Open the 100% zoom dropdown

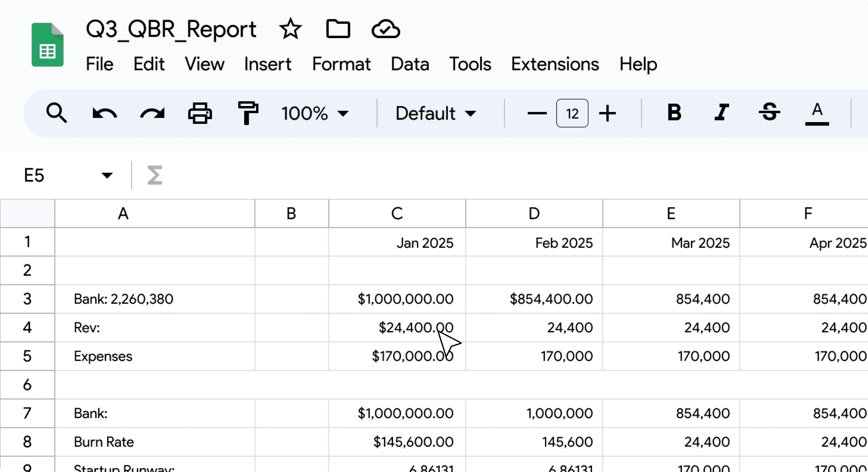315,113
